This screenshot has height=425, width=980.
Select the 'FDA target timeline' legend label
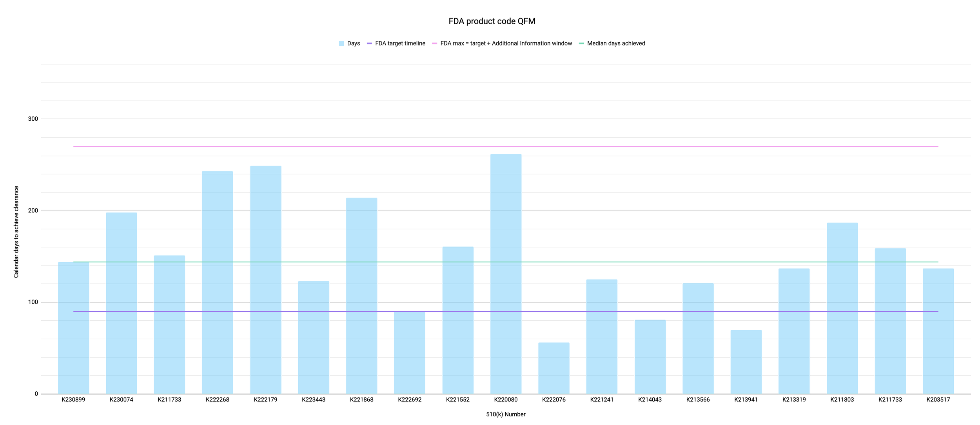(x=400, y=44)
